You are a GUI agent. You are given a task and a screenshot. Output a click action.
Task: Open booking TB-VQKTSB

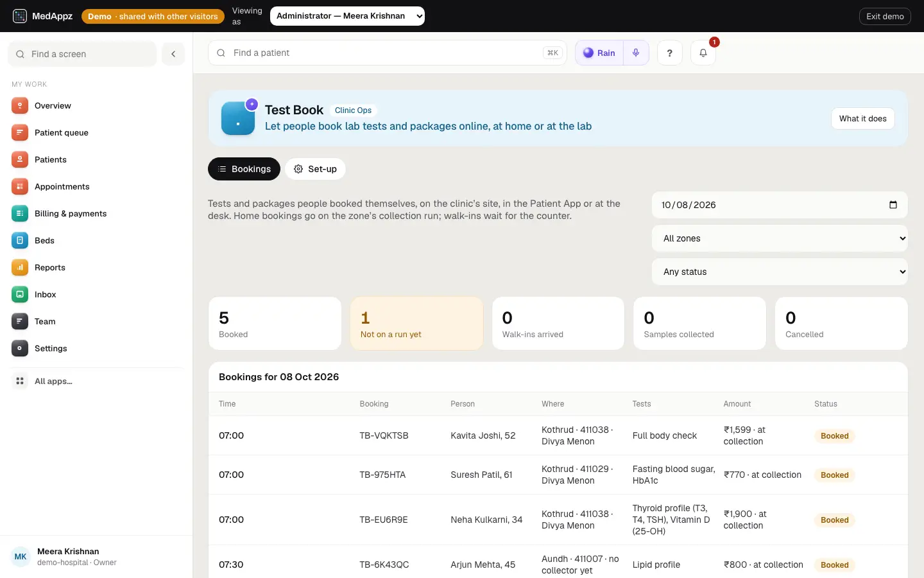click(x=384, y=435)
